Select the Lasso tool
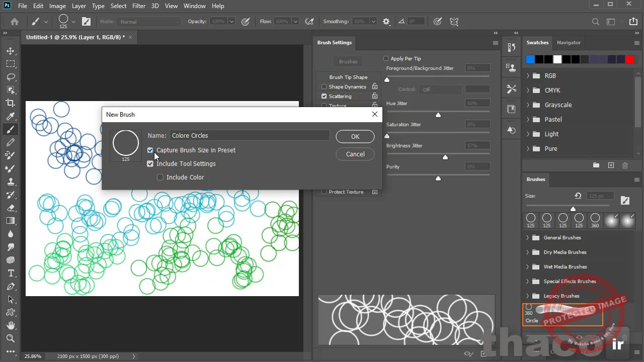 click(11, 77)
